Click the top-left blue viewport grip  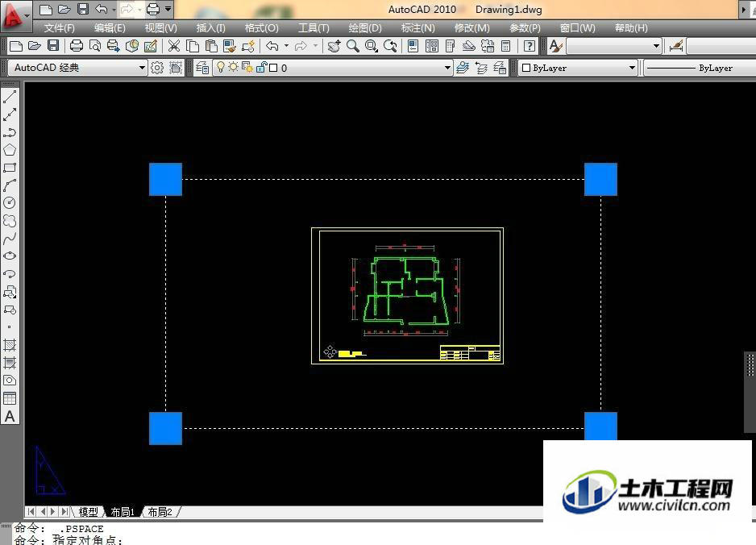coord(165,180)
